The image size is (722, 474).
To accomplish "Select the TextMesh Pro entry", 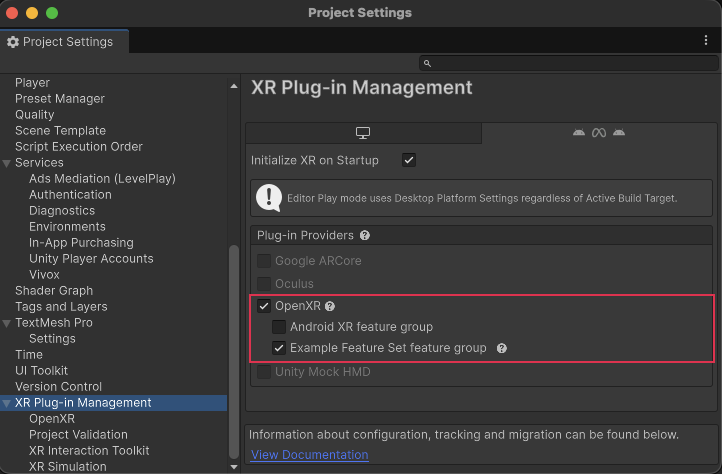I will tap(54, 323).
